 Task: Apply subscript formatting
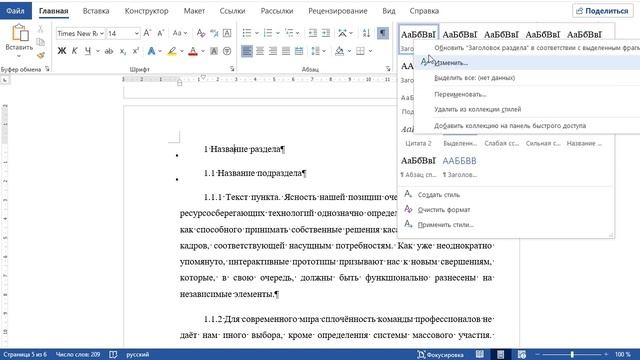[x=122, y=51]
